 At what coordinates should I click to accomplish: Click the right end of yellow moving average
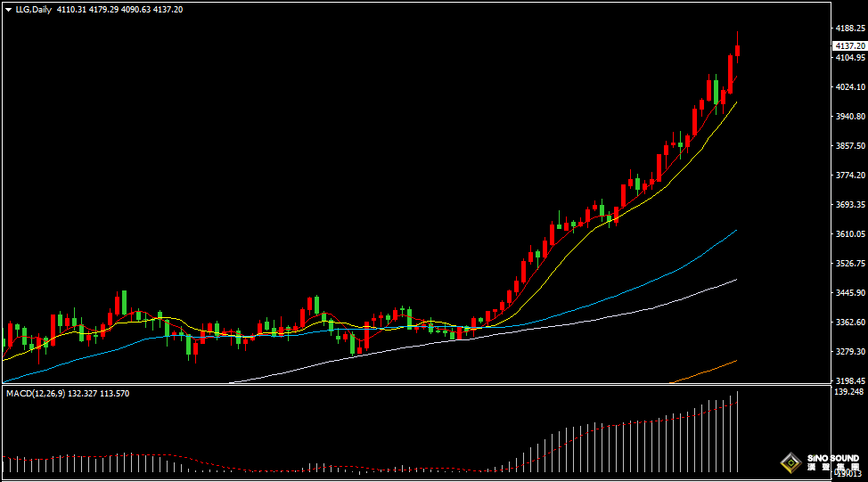tap(735, 103)
